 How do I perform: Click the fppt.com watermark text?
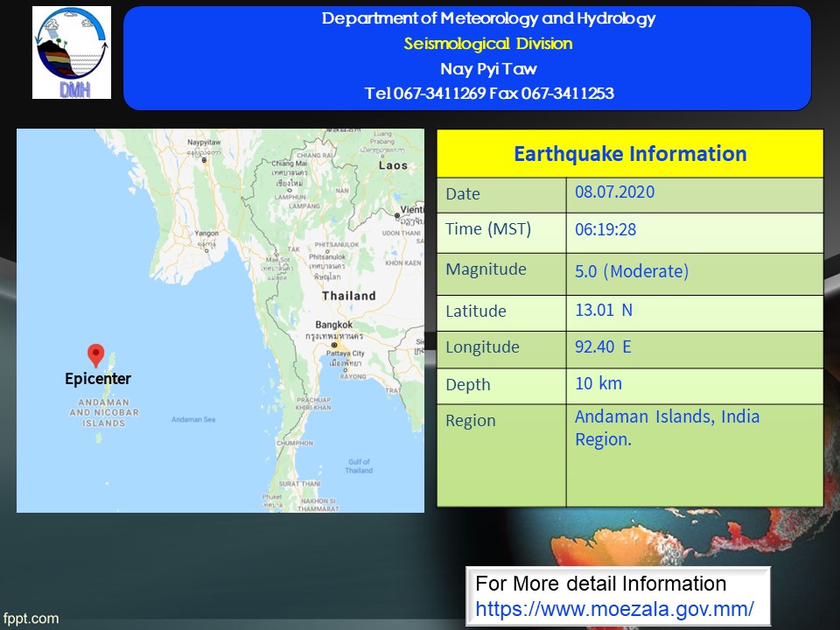31,619
